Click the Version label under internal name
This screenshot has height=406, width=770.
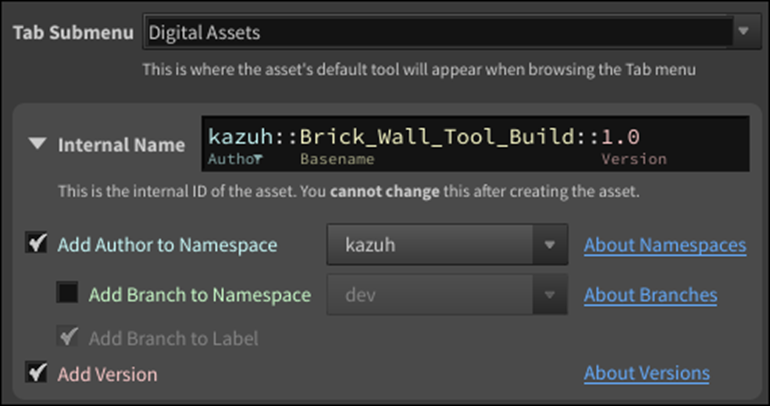pos(633,159)
